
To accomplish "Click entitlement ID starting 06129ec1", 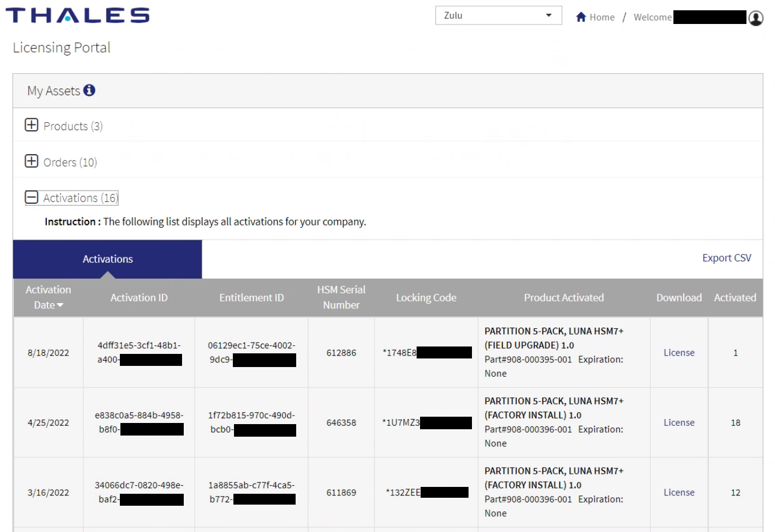I will click(x=252, y=353).
